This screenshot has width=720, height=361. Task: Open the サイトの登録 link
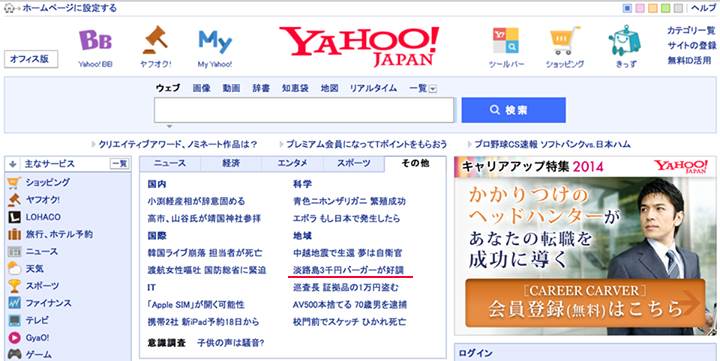coord(692,46)
